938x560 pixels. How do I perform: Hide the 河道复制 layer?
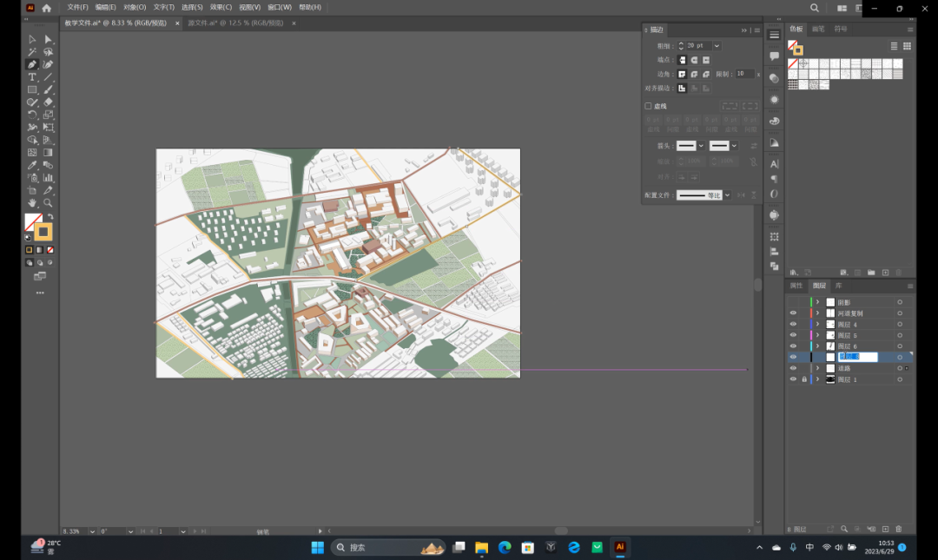(793, 313)
